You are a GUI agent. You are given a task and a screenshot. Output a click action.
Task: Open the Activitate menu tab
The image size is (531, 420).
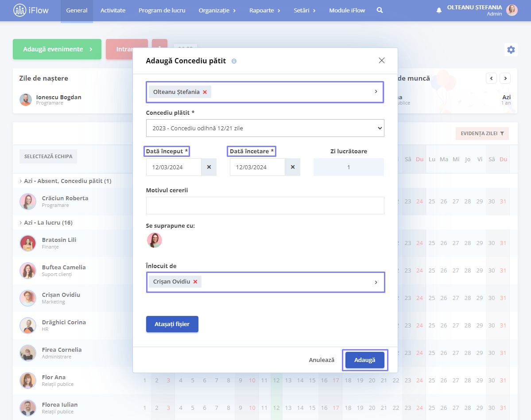[x=113, y=11]
